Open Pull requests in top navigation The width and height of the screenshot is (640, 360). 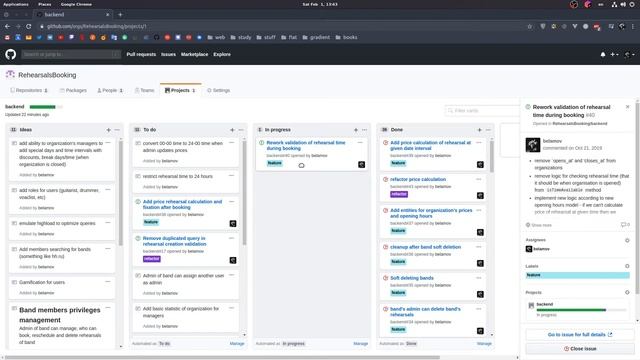coord(141,54)
